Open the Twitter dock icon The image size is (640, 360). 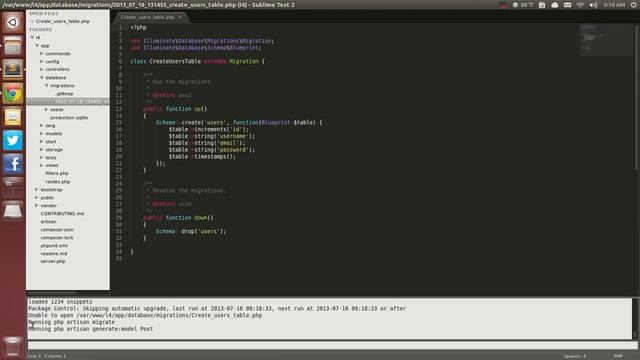pos(12,140)
